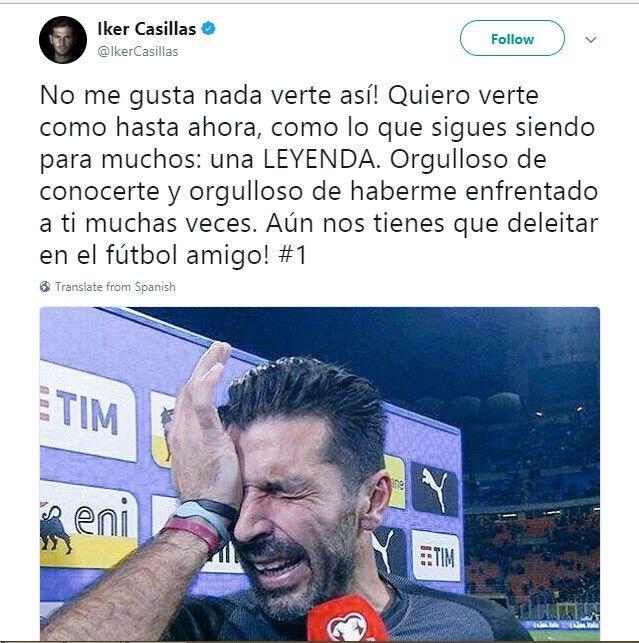This screenshot has height=643, width=639.
Task: Click small TIM logo at photo's right
Action: tap(436, 556)
